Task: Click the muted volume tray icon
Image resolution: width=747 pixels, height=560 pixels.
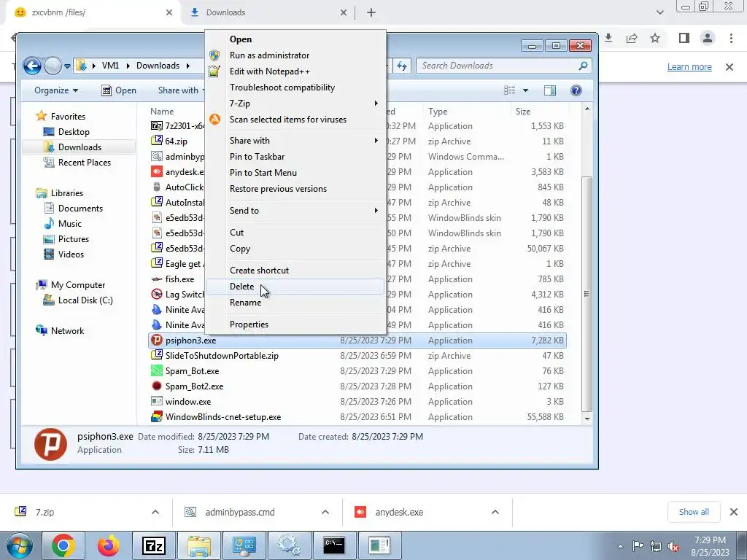Action: [x=673, y=546]
